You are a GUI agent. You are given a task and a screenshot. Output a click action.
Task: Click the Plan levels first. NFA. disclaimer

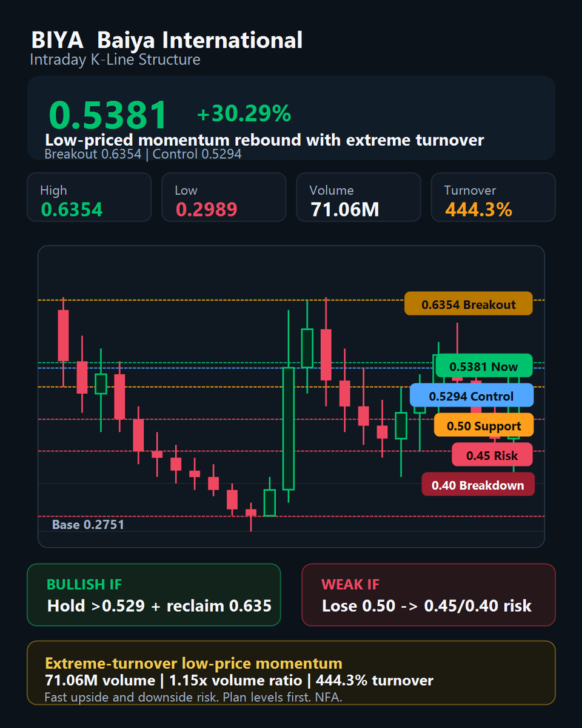tap(194, 697)
